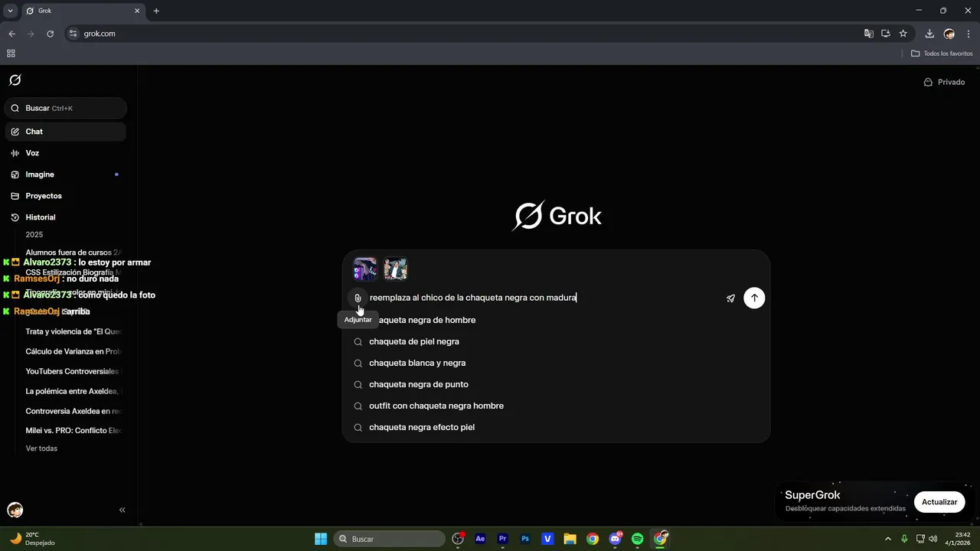Open Spotify from taskbar
Screen dimensions: 980x551
(x=638, y=539)
